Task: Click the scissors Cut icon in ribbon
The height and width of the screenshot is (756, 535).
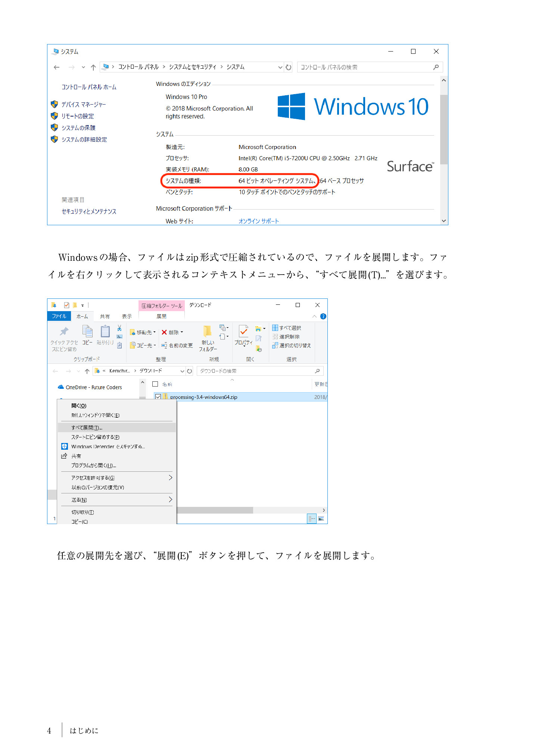Action: point(119,328)
